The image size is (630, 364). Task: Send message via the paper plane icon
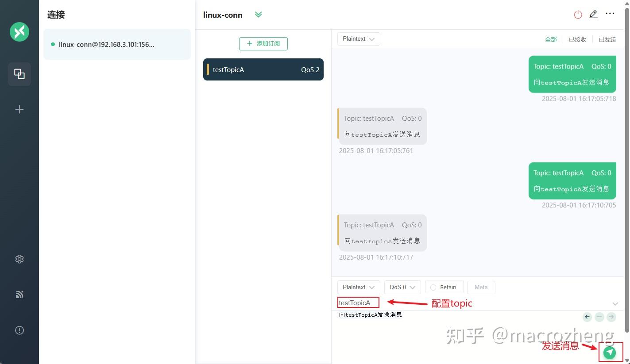610,352
